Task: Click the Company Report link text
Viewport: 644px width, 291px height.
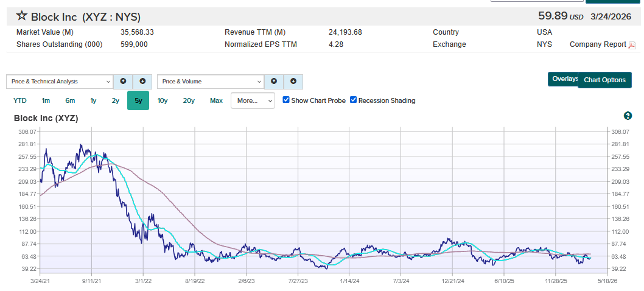Action: [x=598, y=44]
